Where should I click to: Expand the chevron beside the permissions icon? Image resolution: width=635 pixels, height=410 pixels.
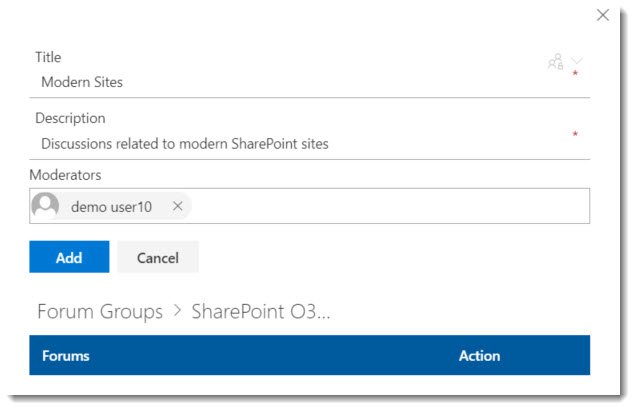point(577,62)
